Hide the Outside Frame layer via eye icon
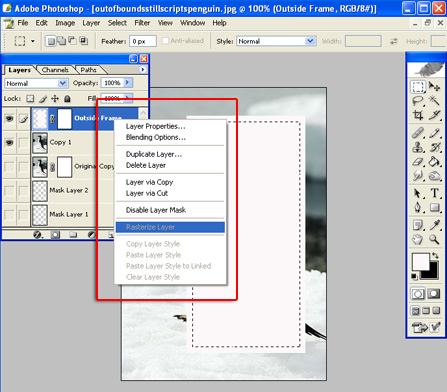Screen dimensions: 447x392 click(9, 118)
